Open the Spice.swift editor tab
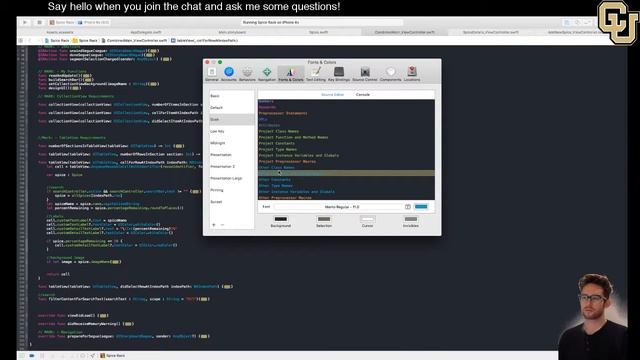 point(318,32)
